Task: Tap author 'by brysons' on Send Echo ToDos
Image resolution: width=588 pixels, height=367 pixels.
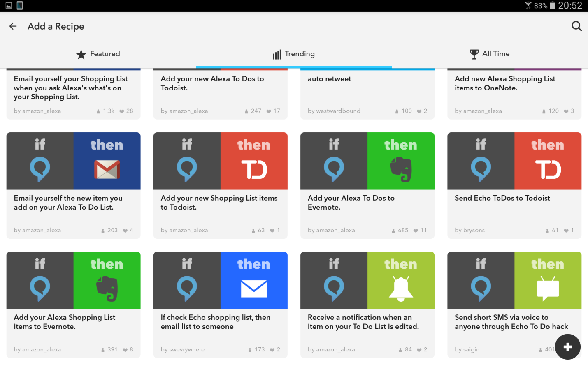Action: tap(469, 230)
